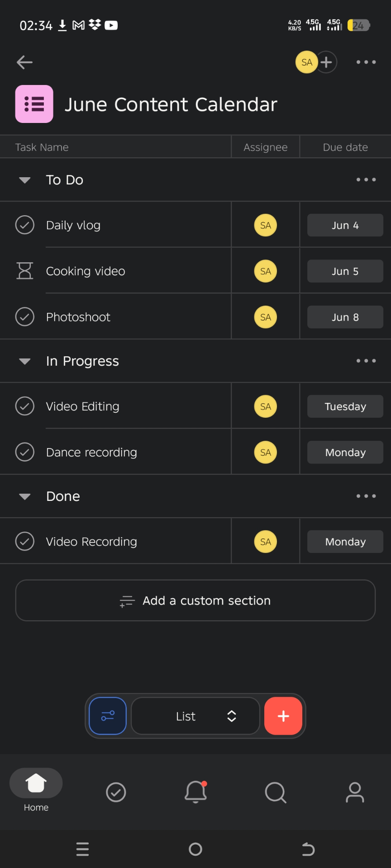Tap the YouTube status bar notification icon

pyautogui.click(x=111, y=25)
